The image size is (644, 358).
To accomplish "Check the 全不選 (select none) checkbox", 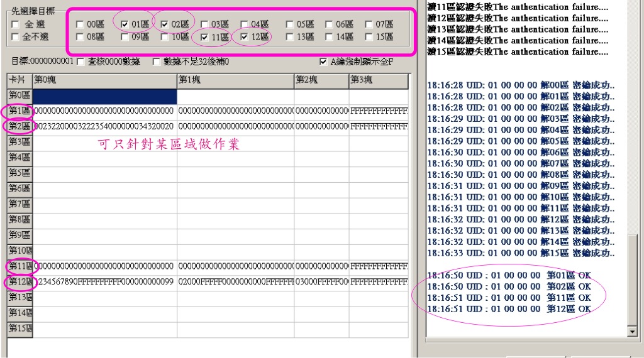I will (x=15, y=37).
